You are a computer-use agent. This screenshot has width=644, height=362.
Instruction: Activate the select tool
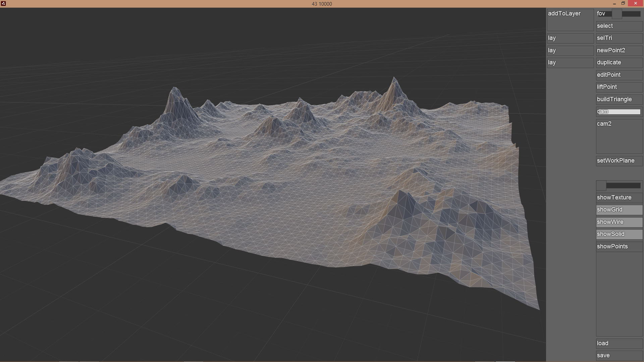click(619, 26)
